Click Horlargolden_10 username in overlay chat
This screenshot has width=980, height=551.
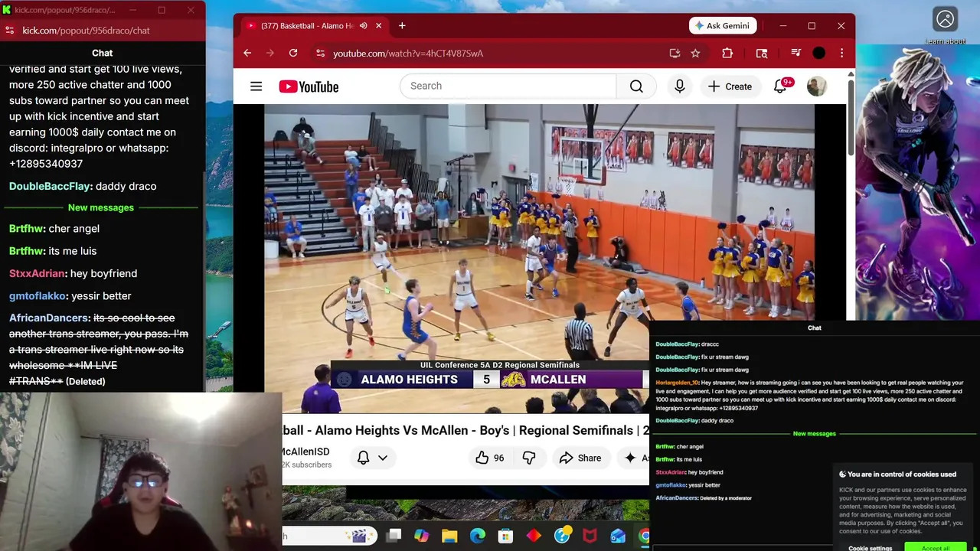pos(677,383)
